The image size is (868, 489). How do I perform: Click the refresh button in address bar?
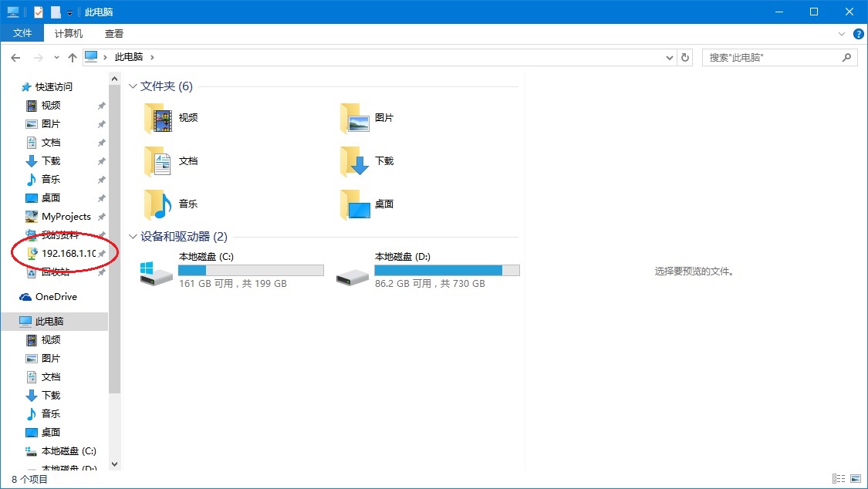coord(685,57)
